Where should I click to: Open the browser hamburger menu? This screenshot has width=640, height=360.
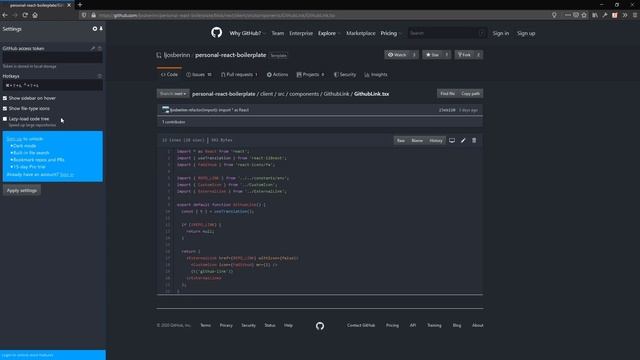coord(635,15)
